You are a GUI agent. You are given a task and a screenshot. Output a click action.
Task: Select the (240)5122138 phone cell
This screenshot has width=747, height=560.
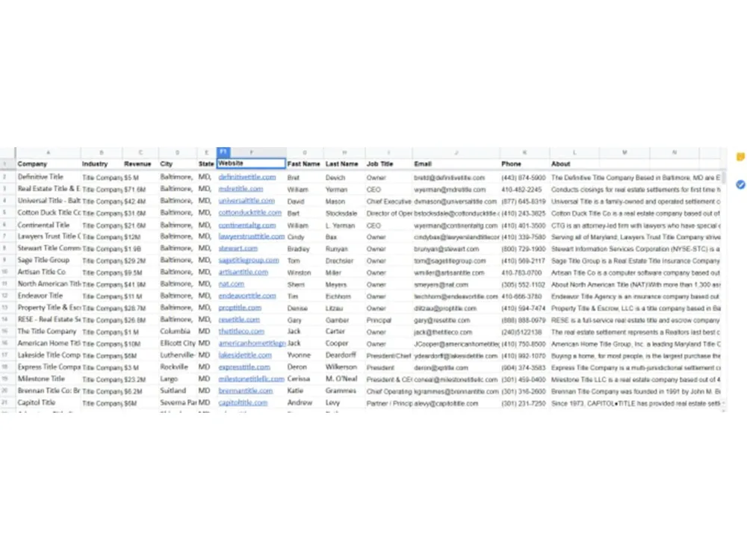(524, 332)
